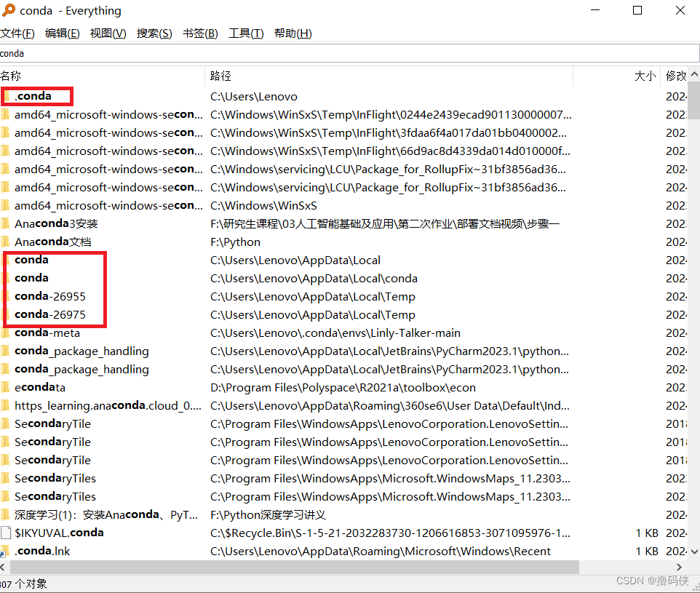
Task: Select the conda-meta entry
Action: point(47,333)
